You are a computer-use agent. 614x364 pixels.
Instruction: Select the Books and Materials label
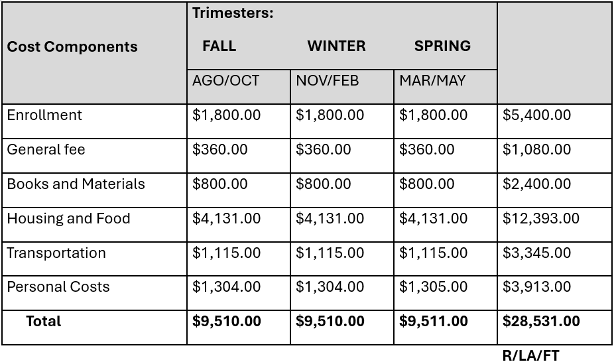76,184
